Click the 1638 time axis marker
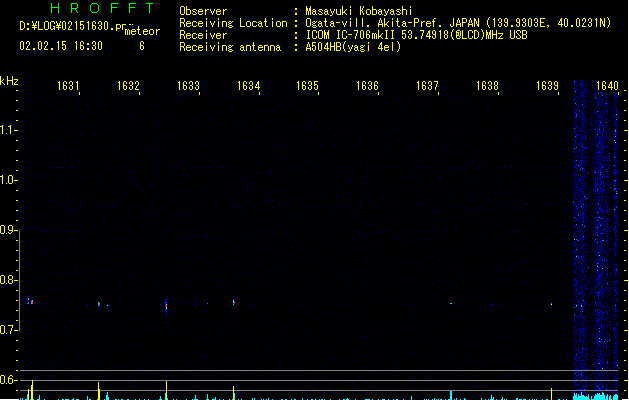Image resolution: width=629 pixels, height=400 pixels. point(487,86)
